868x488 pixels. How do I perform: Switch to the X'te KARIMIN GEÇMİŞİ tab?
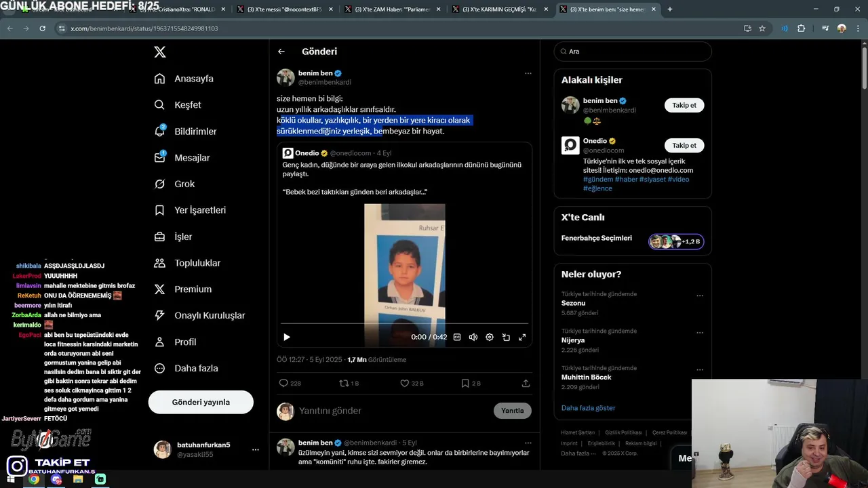[500, 9]
